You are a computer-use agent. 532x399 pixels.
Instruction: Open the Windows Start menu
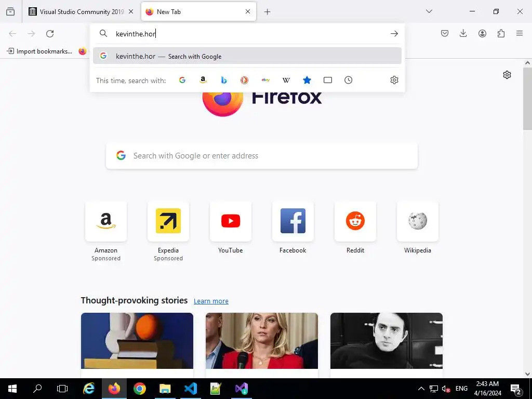tap(12, 389)
